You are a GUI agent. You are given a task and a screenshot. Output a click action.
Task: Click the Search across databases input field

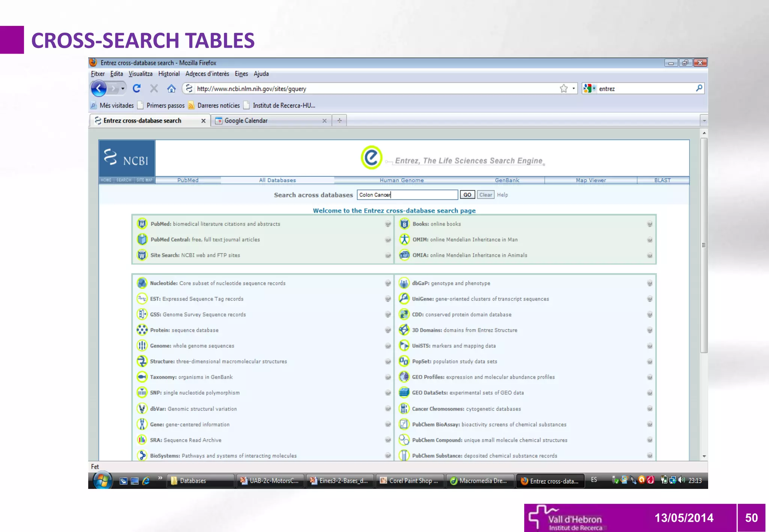pyautogui.click(x=407, y=195)
